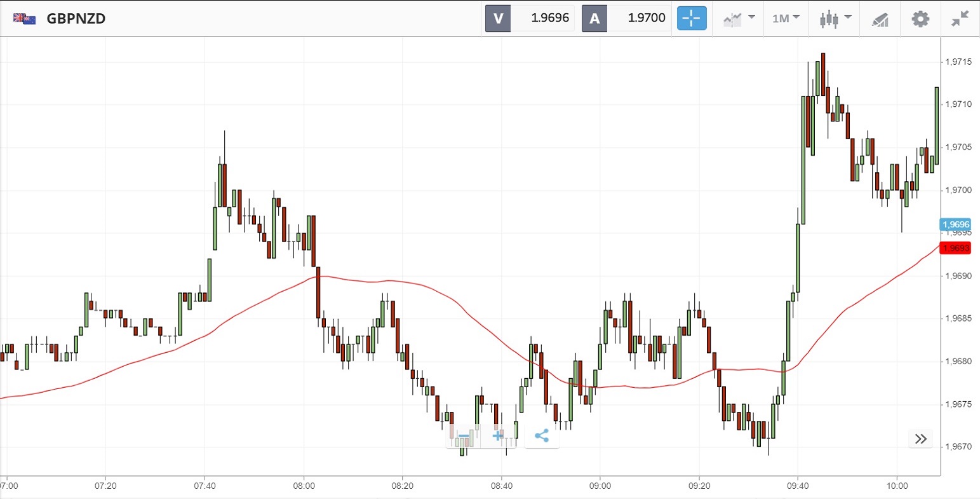Click the 1,9675 price axis label

958,404
